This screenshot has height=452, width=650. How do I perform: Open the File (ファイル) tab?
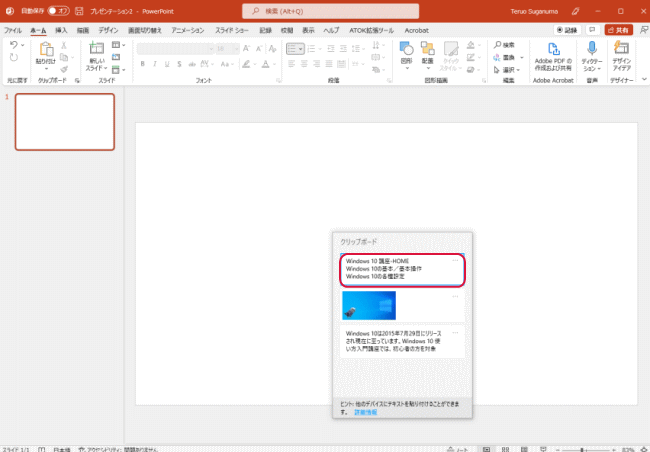click(x=13, y=30)
